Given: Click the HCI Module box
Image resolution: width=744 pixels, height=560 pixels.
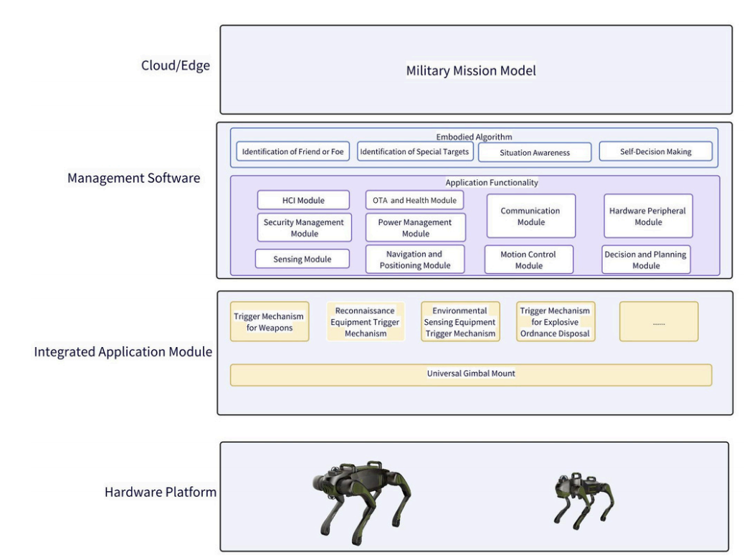Looking at the screenshot, I should [x=304, y=200].
